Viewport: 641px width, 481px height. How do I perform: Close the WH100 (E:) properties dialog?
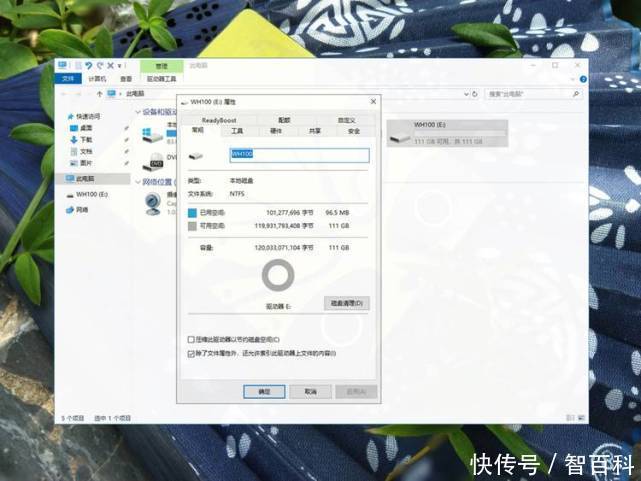(x=373, y=101)
